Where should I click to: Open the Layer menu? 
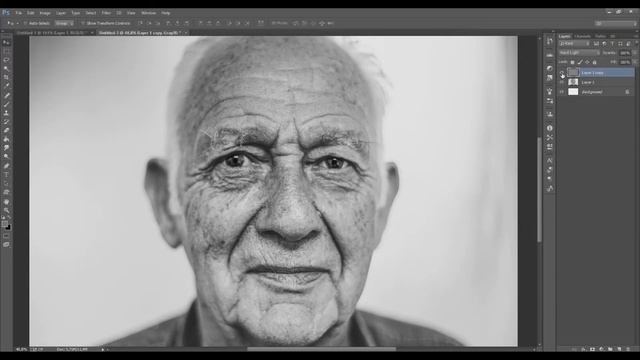61,13
